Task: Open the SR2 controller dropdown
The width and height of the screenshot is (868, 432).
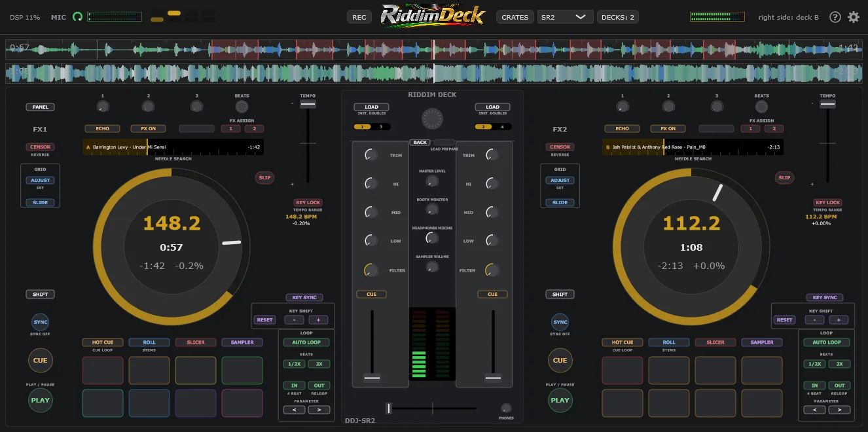Action: tap(565, 17)
